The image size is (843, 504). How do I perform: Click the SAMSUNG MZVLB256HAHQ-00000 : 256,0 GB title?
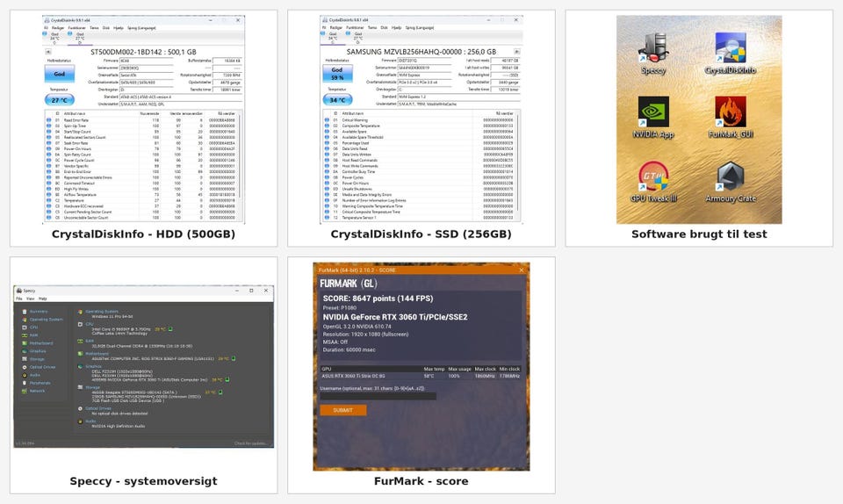pyautogui.click(x=421, y=52)
